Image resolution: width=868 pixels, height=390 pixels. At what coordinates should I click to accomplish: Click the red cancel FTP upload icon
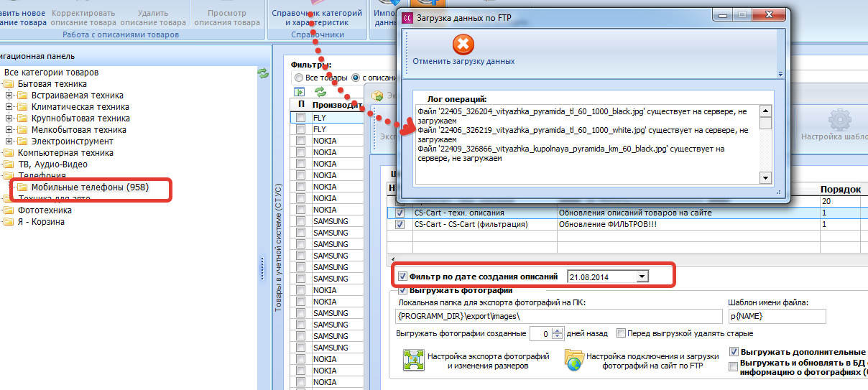tap(463, 45)
